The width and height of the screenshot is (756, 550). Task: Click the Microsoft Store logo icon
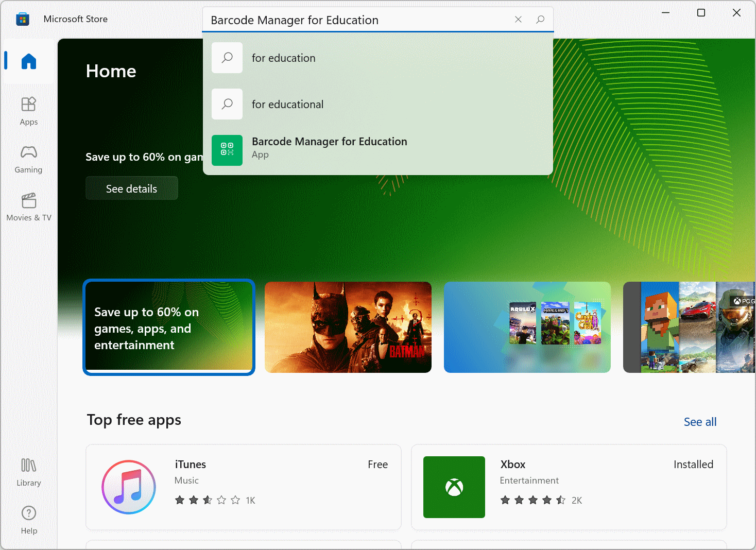pyautogui.click(x=23, y=20)
